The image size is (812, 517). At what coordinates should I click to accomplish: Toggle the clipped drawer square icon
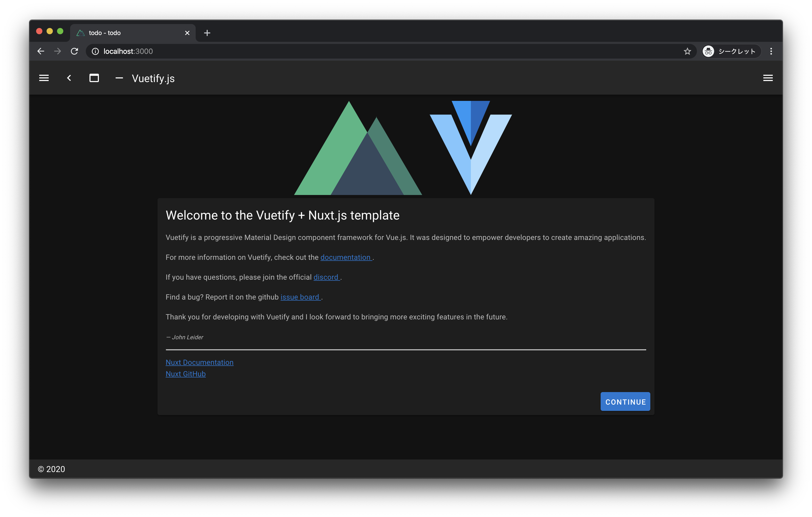(94, 78)
